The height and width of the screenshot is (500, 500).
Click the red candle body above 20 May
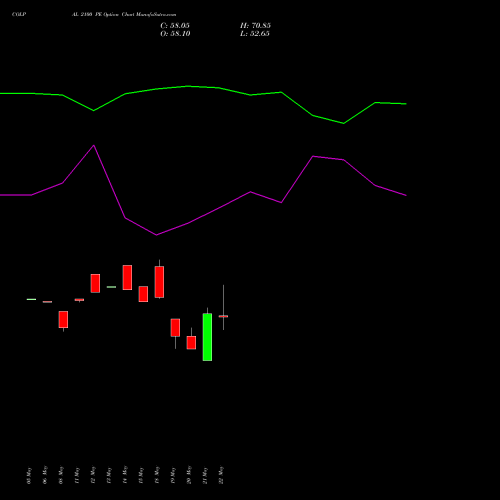tap(191, 343)
